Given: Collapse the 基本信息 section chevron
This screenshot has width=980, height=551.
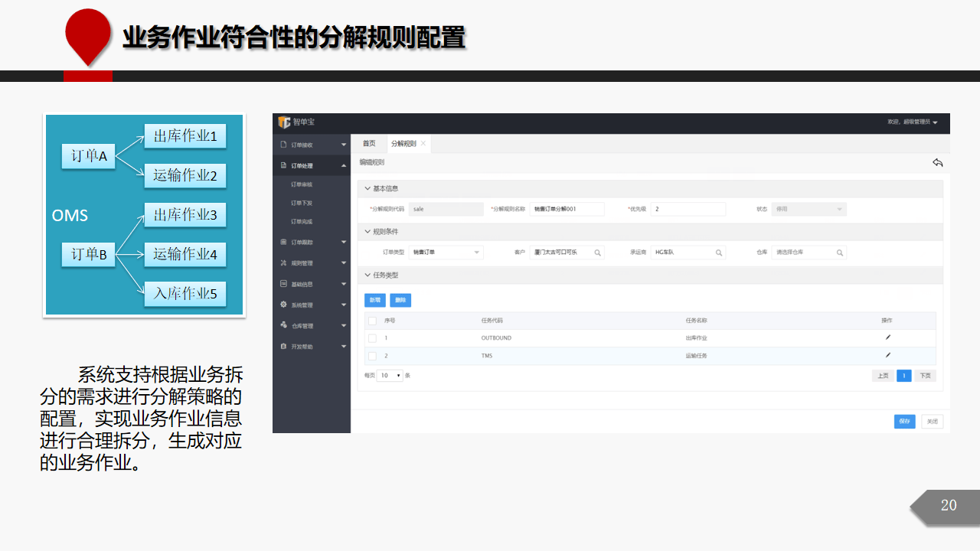Looking at the screenshot, I should pyautogui.click(x=367, y=188).
